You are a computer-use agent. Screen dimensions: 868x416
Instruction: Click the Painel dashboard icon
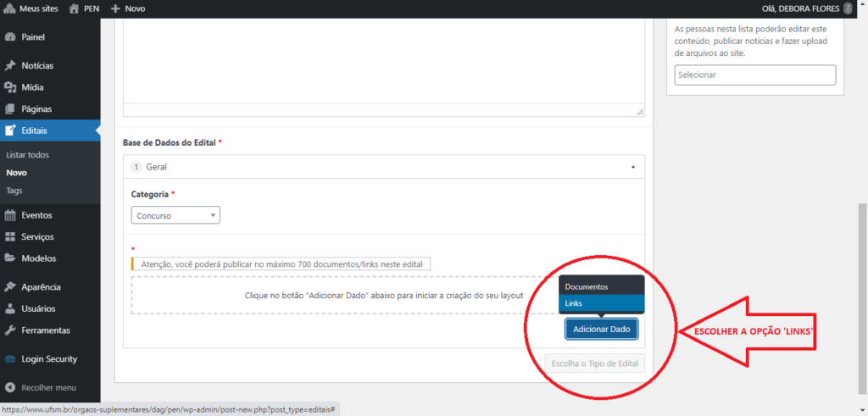pyautogui.click(x=10, y=37)
